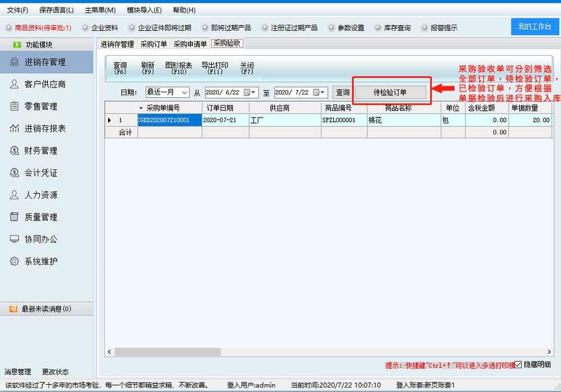This screenshot has width=561, height=392.
Task: Open the 模块导入(E) menu
Action: 144,10
